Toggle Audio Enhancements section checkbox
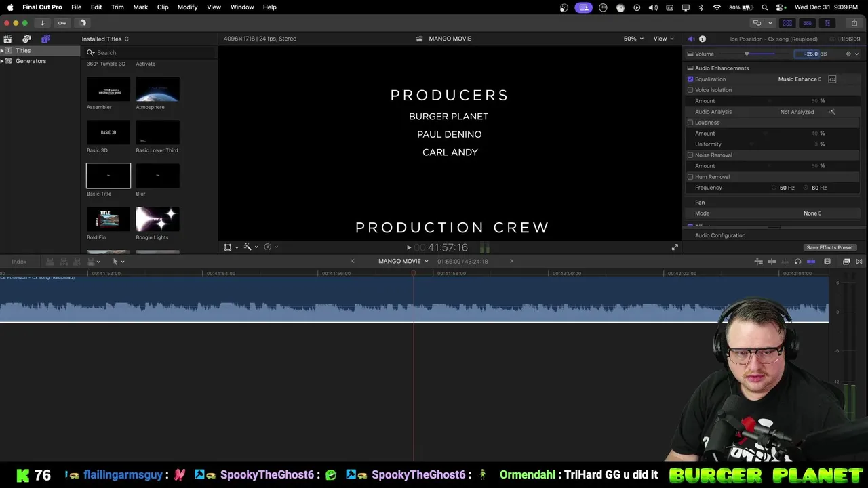 coord(690,68)
